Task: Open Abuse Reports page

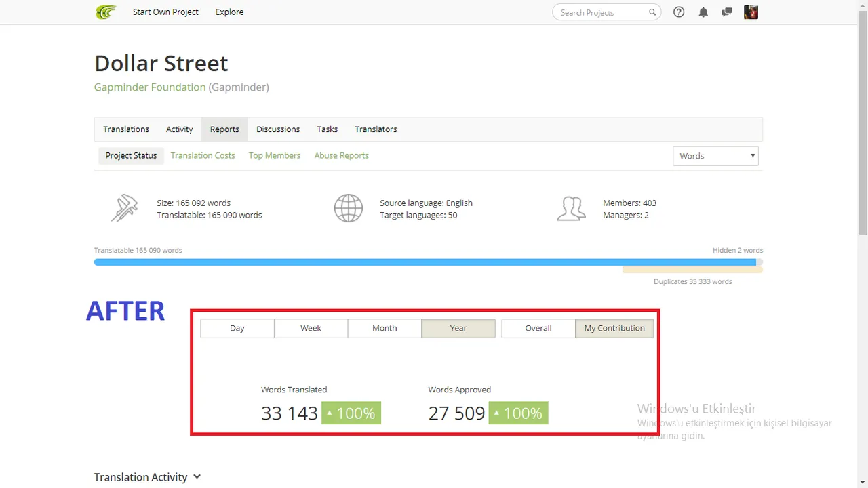Action: pos(342,155)
